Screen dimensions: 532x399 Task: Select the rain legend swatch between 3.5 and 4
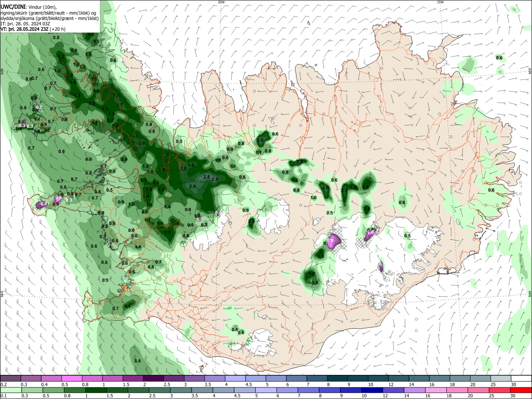[202, 390]
